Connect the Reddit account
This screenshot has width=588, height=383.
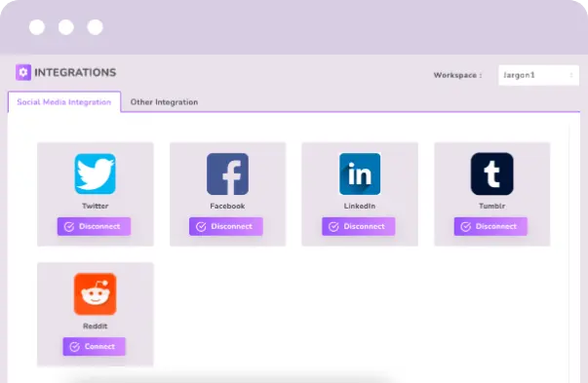[95, 346]
